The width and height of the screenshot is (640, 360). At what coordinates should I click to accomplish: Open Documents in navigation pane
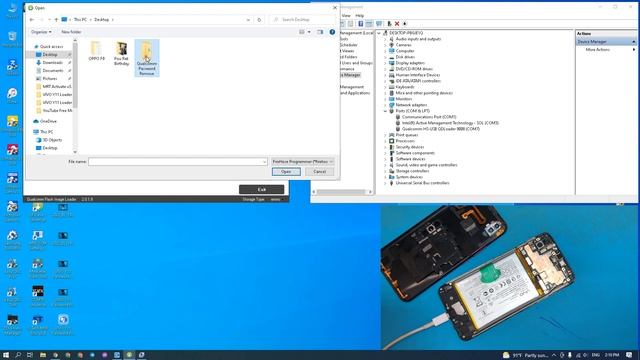[53, 71]
